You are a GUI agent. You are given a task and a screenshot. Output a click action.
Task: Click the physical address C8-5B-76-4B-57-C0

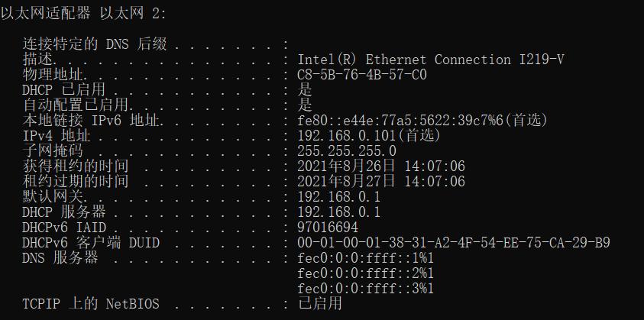[362, 75]
